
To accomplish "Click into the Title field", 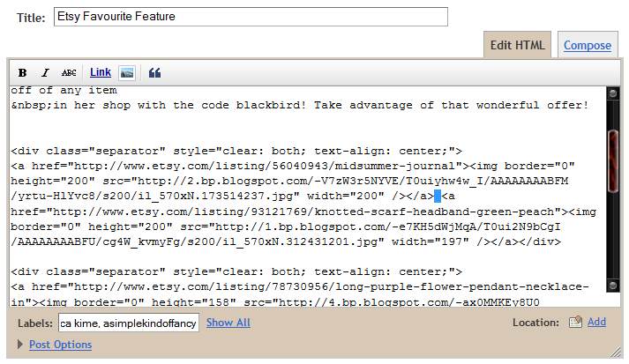I will [x=251, y=17].
